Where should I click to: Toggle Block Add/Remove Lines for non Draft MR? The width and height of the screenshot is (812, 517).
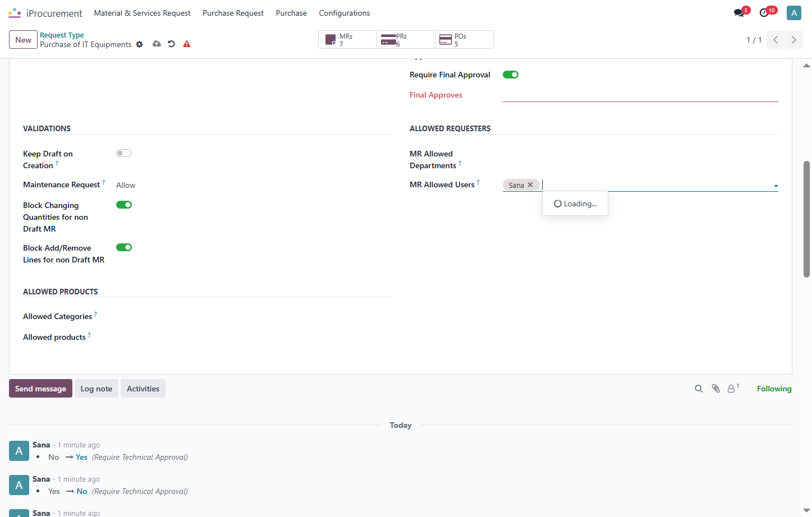[x=124, y=247]
